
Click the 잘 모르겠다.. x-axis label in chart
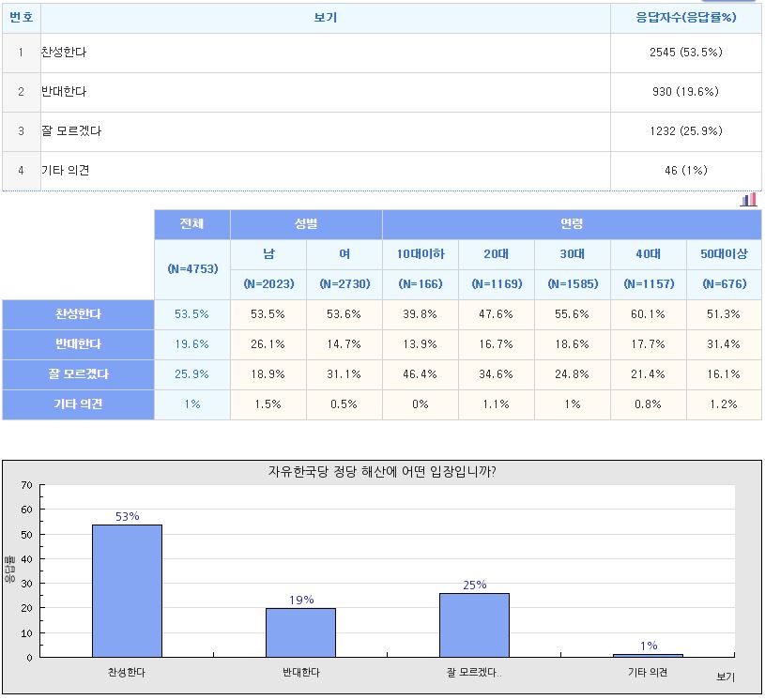pos(474,673)
